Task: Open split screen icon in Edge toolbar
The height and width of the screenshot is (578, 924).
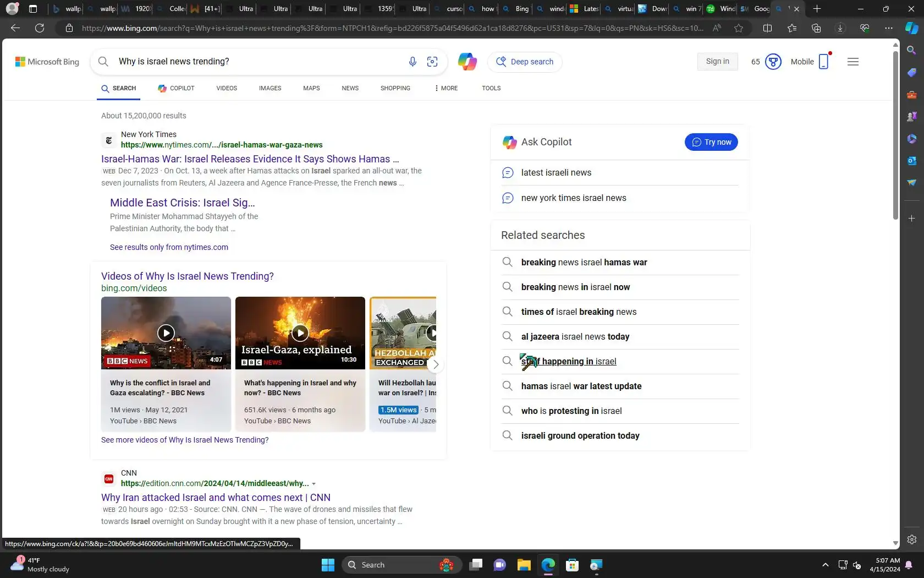Action: [x=767, y=28]
